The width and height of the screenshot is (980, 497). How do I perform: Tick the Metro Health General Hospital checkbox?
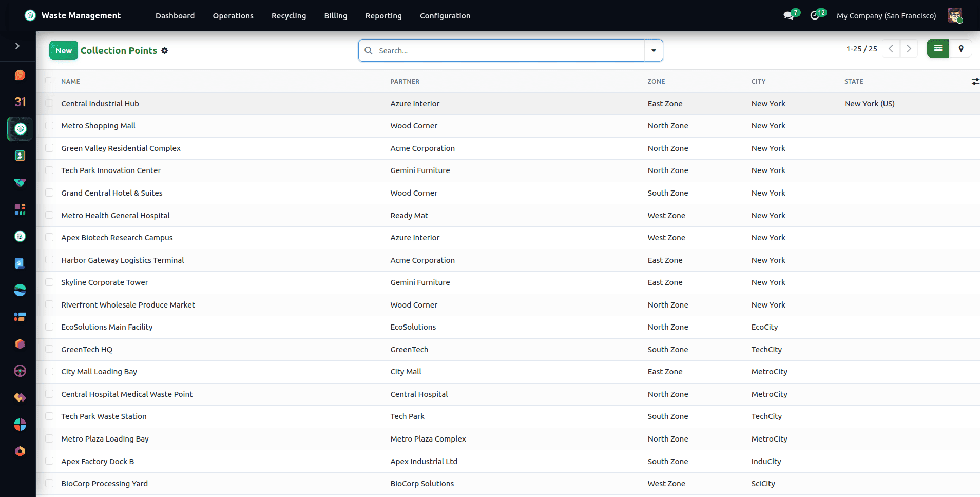49,215
